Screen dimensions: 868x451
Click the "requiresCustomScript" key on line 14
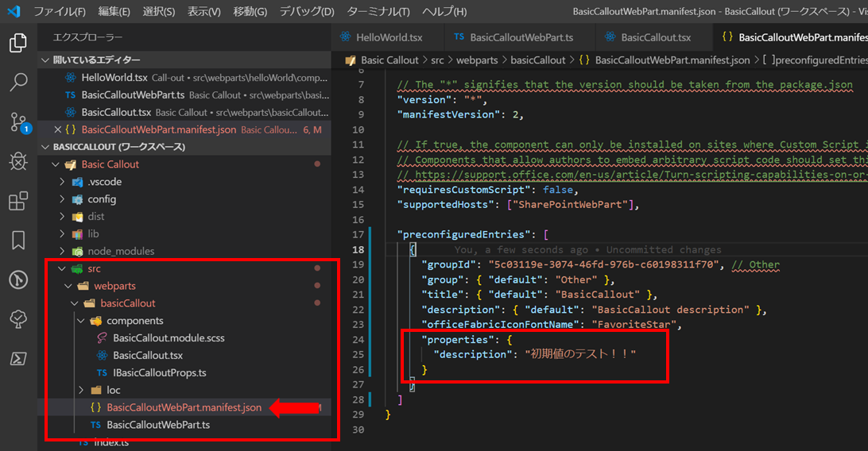point(464,190)
